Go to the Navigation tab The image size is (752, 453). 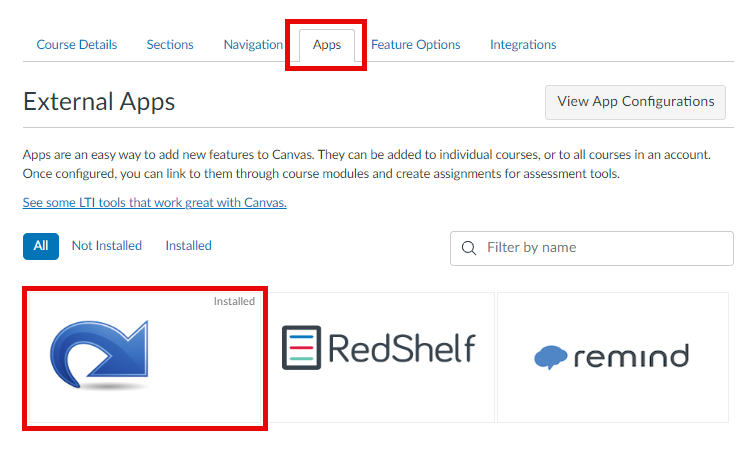[253, 45]
